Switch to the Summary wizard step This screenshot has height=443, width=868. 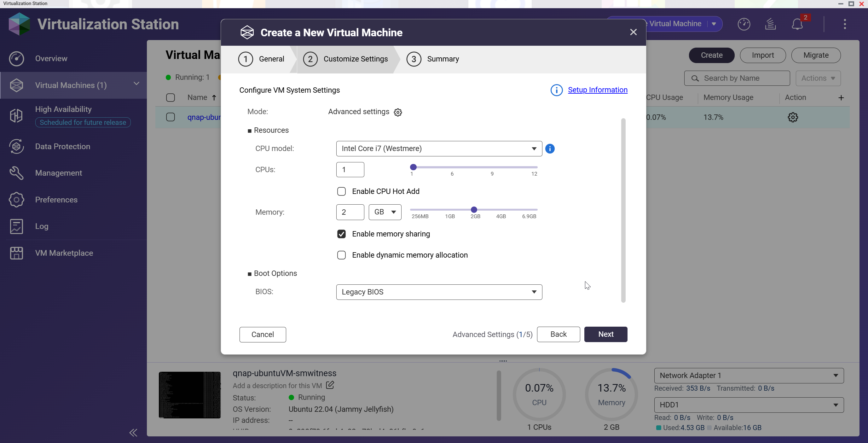pyautogui.click(x=433, y=59)
